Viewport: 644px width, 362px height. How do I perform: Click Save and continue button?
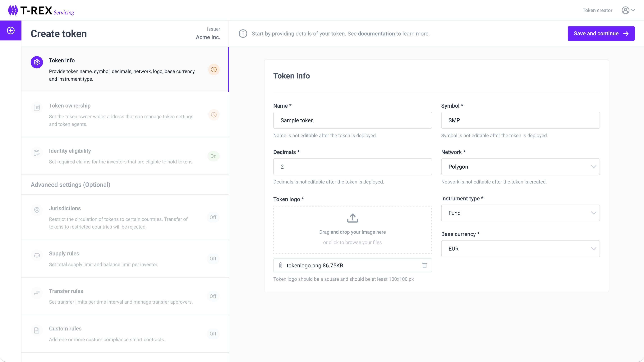601,34
